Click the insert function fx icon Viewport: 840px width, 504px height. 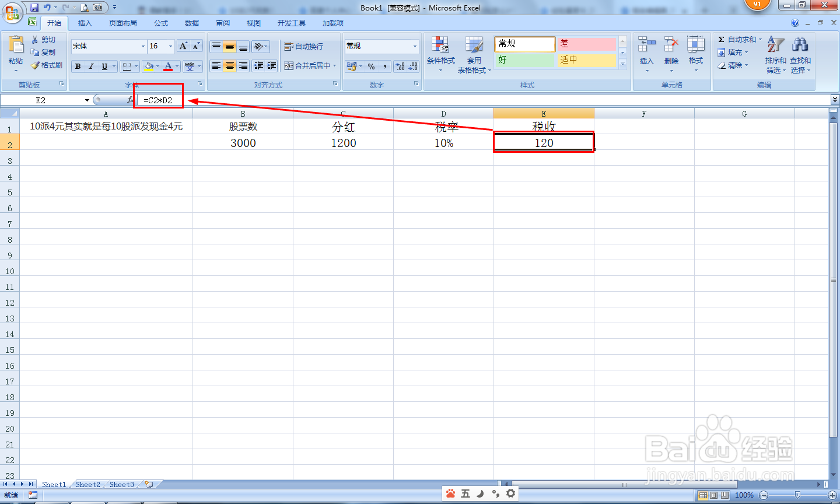130,100
